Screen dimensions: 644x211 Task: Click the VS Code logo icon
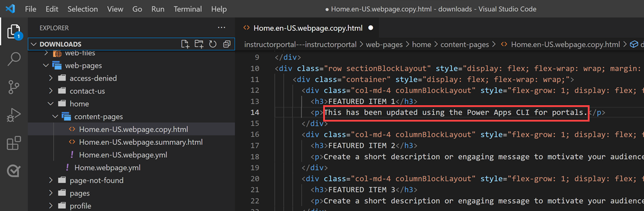(x=11, y=9)
